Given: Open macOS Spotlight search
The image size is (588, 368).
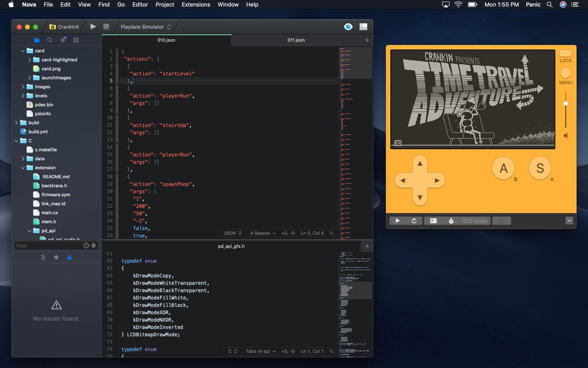Looking at the screenshot, I should pos(549,4).
